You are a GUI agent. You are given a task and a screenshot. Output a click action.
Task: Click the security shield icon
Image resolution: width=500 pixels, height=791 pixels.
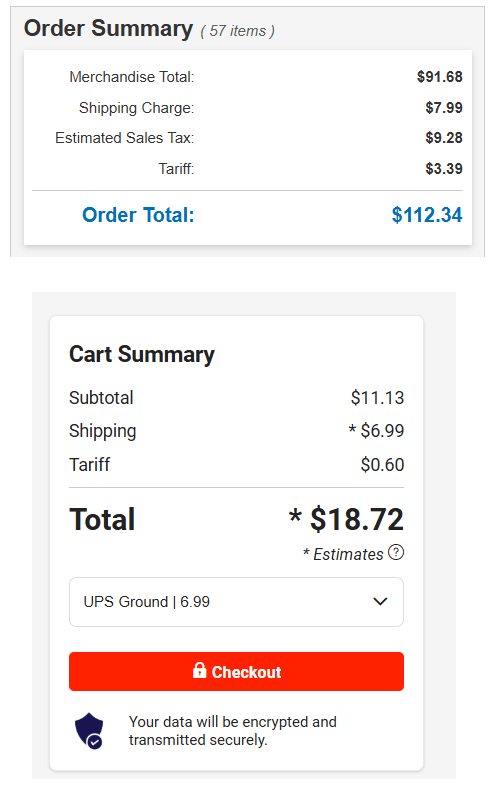coord(89,730)
